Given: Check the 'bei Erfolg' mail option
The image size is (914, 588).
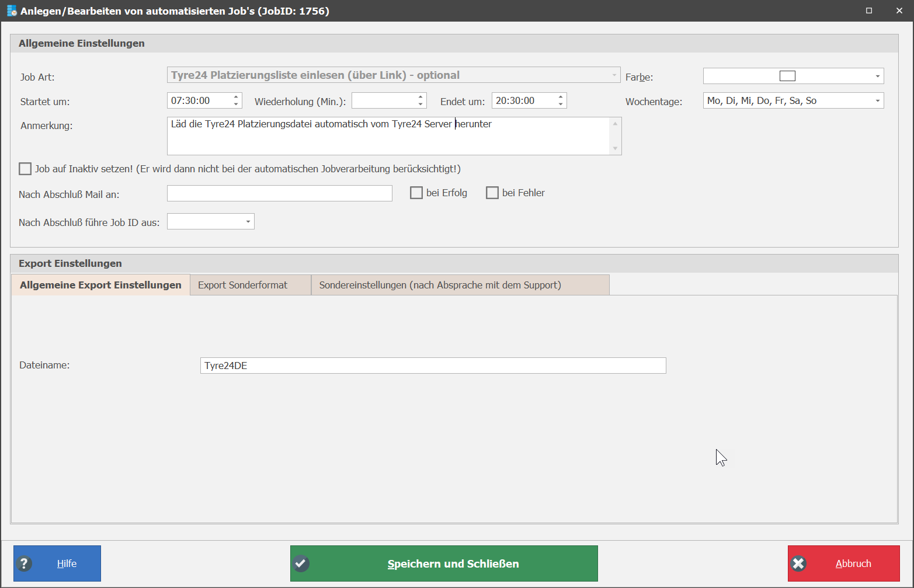Looking at the screenshot, I should pyautogui.click(x=416, y=193).
